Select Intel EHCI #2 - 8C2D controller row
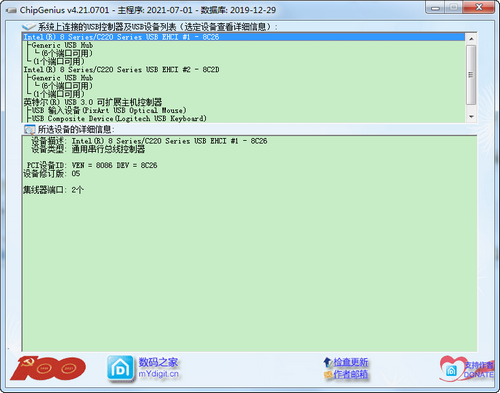The width and height of the screenshot is (500, 393). point(121,70)
